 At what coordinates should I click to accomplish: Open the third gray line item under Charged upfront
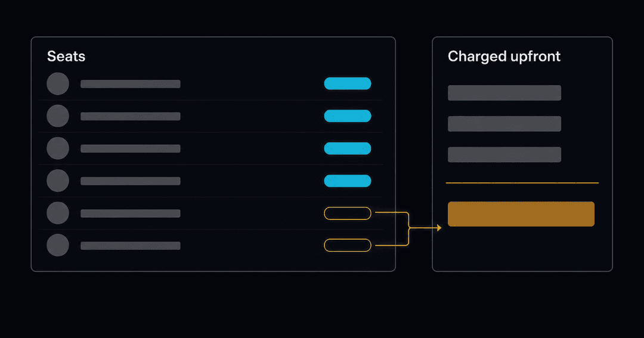tap(504, 154)
